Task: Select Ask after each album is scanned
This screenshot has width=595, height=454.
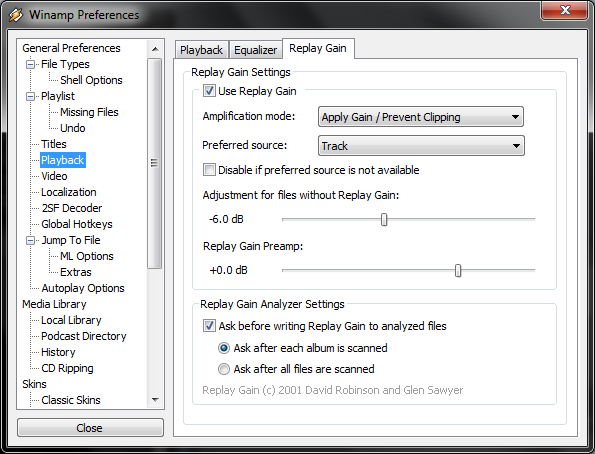Action: 224,348
